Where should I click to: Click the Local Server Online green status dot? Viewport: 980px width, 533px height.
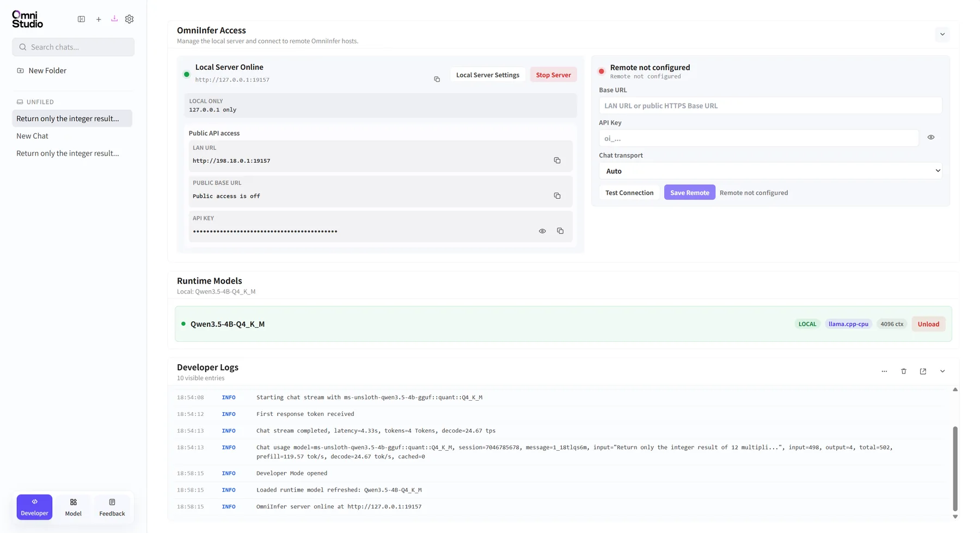(187, 74)
